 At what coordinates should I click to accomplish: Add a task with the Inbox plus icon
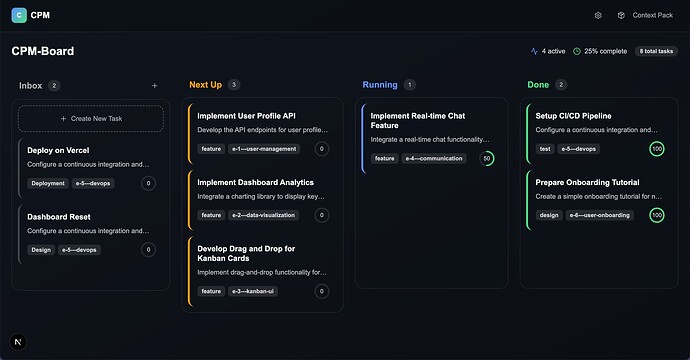coord(154,85)
